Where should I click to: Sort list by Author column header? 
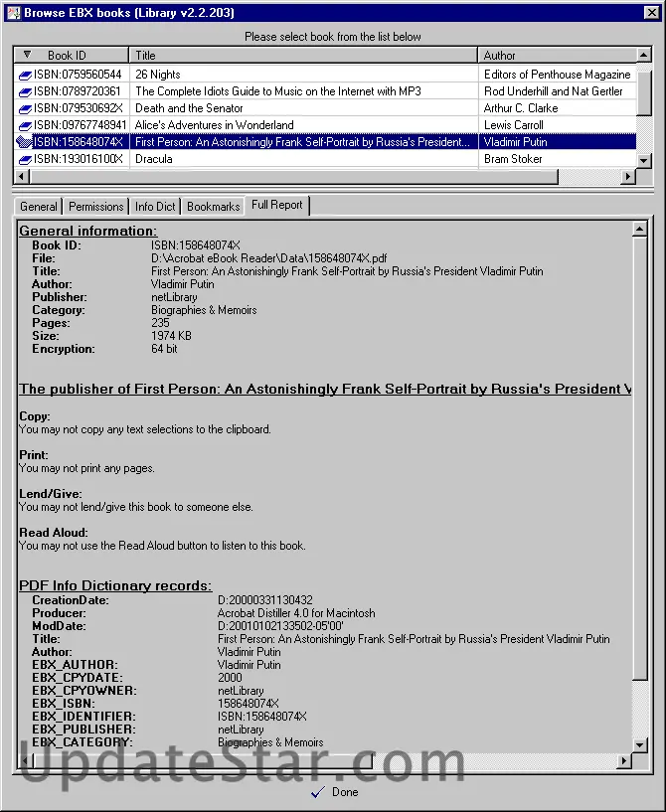click(x=557, y=55)
